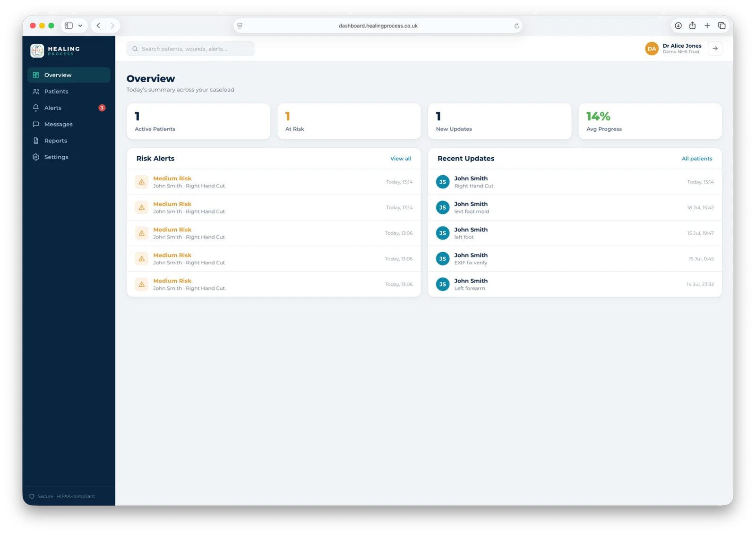The width and height of the screenshot is (756, 535).
Task: Open Dr Alice Jones profile name
Action: click(682, 46)
